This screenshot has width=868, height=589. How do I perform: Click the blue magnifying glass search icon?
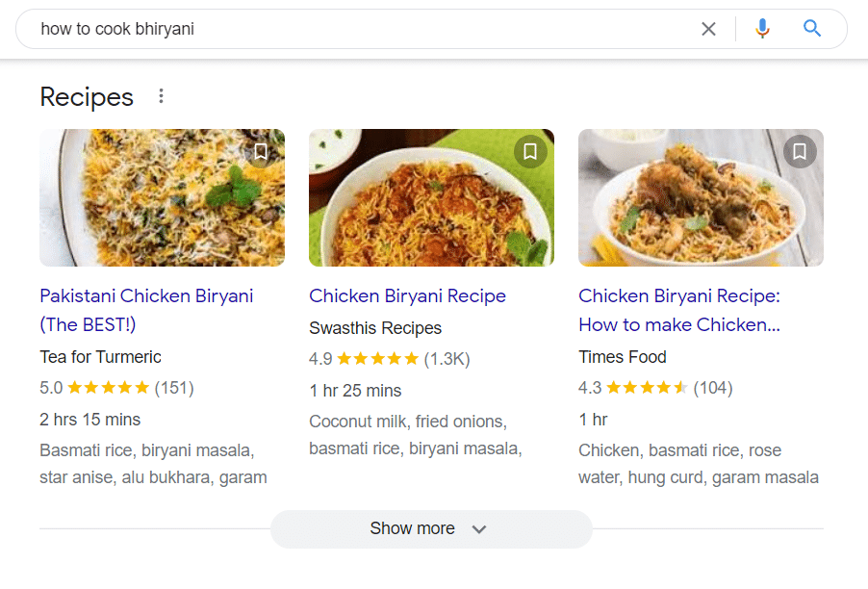(811, 28)
